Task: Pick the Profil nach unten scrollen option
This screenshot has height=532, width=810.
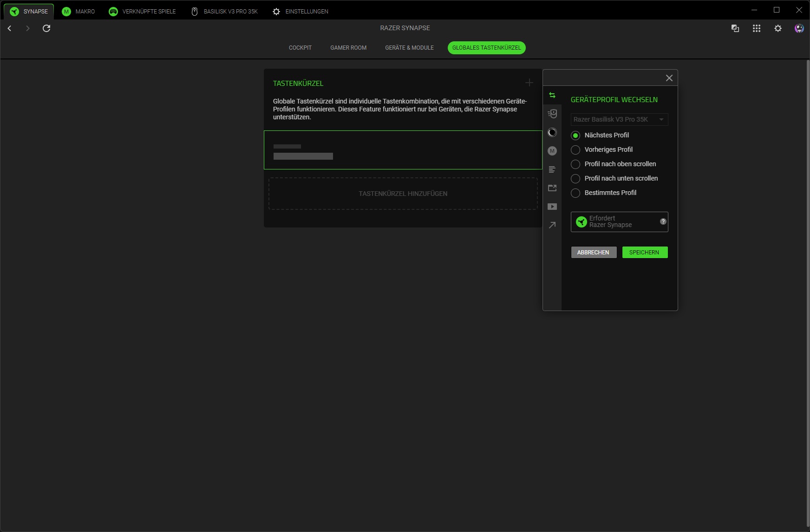Action: 575,178
